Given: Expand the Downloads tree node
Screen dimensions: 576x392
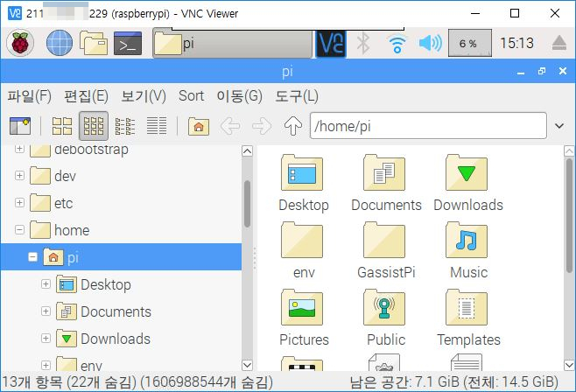Looking at the screenshot, I should (x=46, y=338).
